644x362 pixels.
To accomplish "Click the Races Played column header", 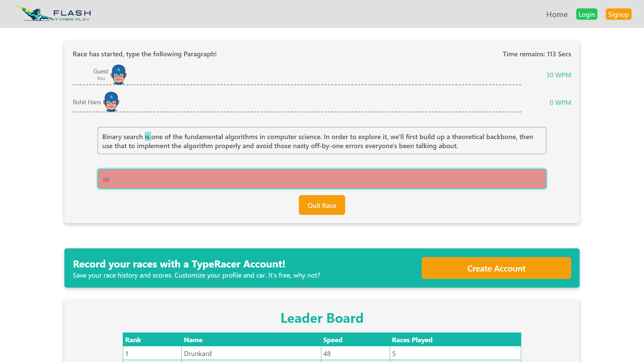I will click(x=455, y=340).
